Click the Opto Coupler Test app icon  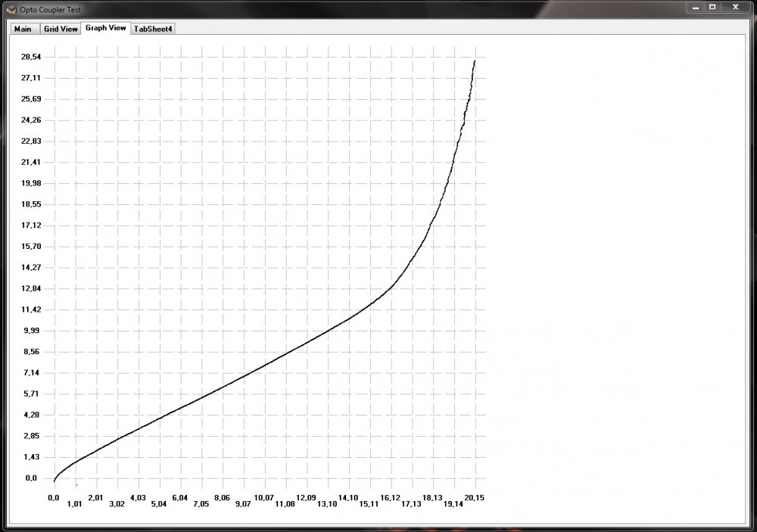coord(11,10)
